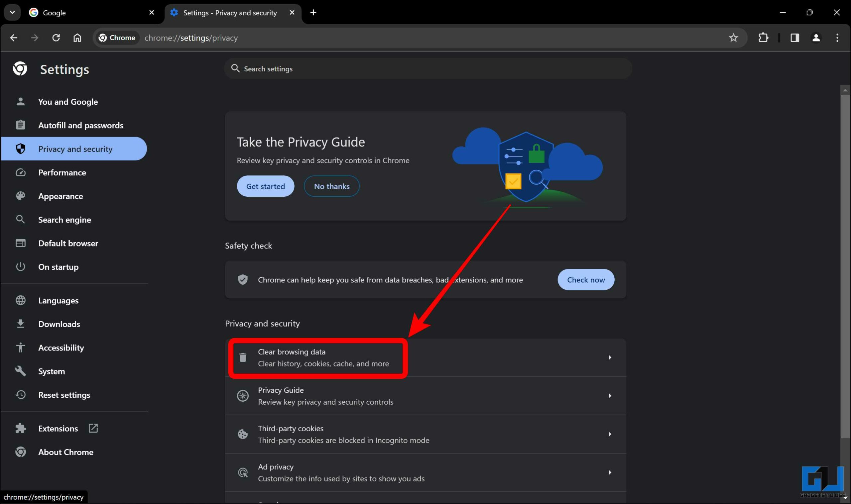This screenshot has width=851, height=504.
Task: Click the magnifier icon in Search settings
Action: coord(235,68)
